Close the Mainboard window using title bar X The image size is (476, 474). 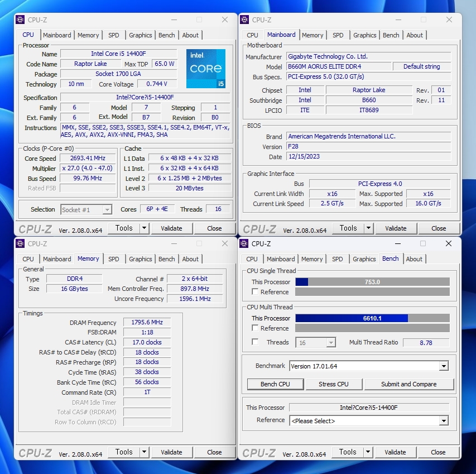pos(449,20)
